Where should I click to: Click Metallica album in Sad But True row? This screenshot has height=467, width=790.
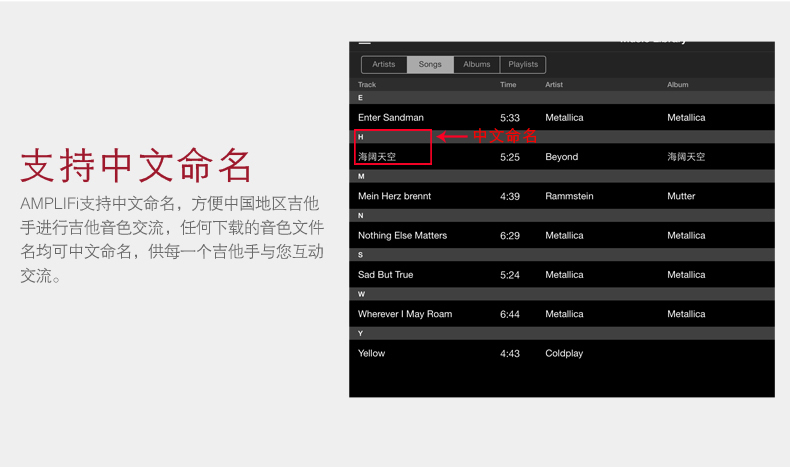tap(686, 275)
